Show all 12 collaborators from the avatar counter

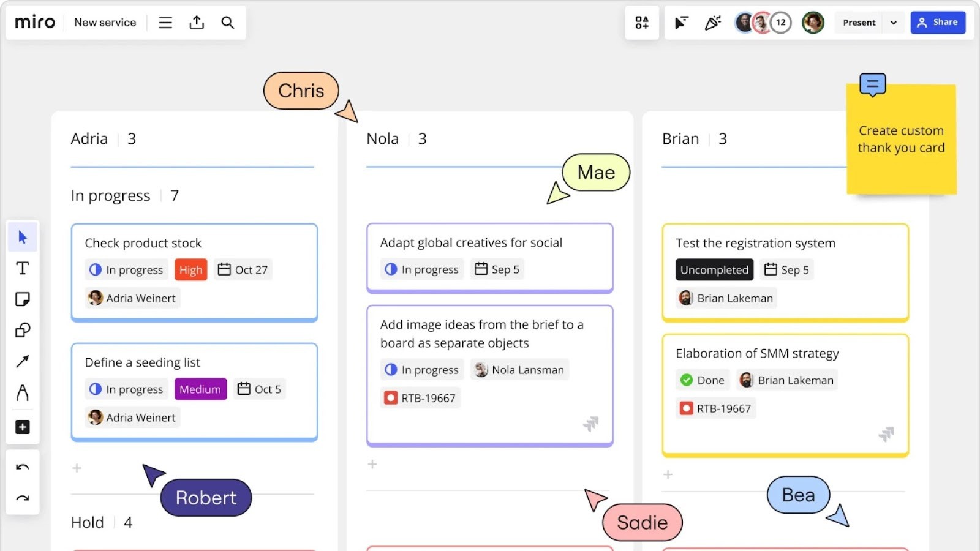coord(780,22)
